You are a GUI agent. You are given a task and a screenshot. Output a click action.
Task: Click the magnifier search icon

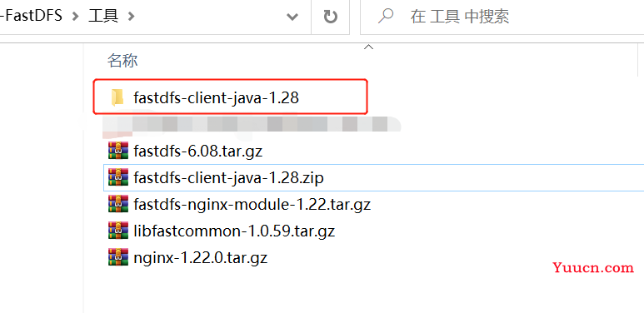coord(385,16)
